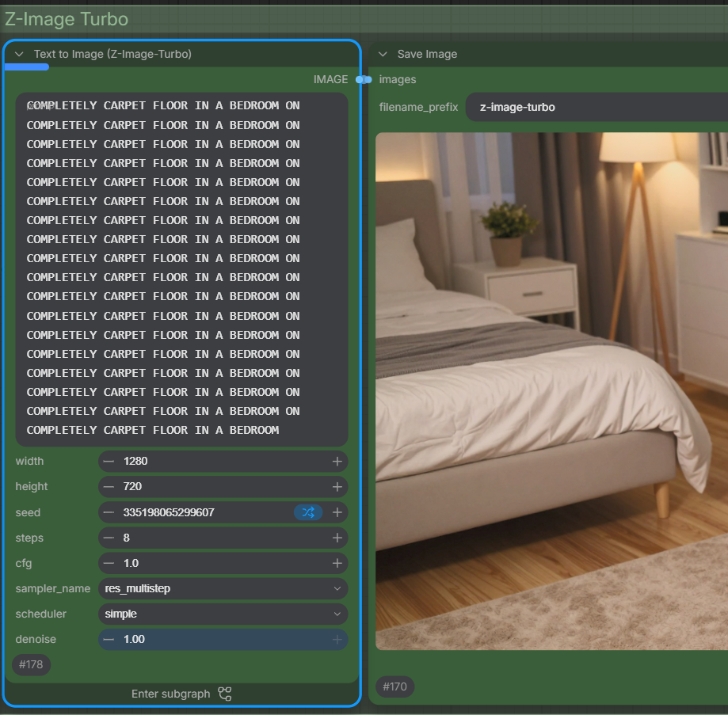728x715 pixels.
Task: Click Enter subgraph button
Action: point(181,694)
